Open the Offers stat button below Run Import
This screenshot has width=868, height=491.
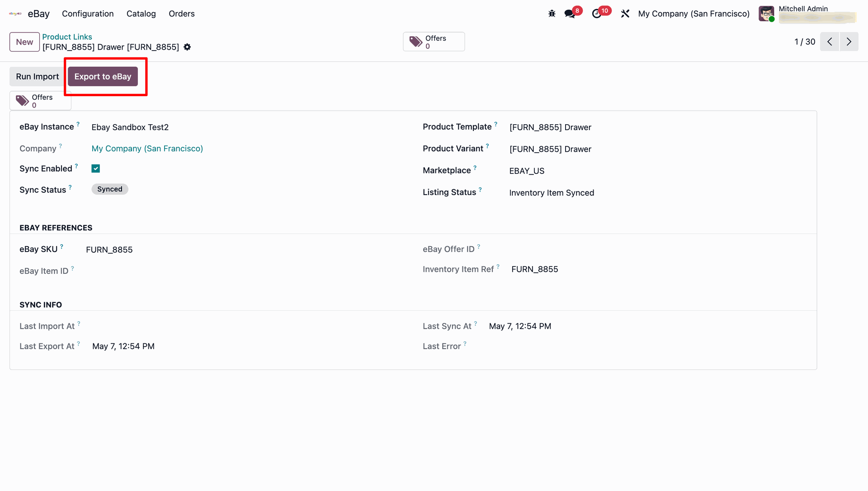[x=40, y=101]
